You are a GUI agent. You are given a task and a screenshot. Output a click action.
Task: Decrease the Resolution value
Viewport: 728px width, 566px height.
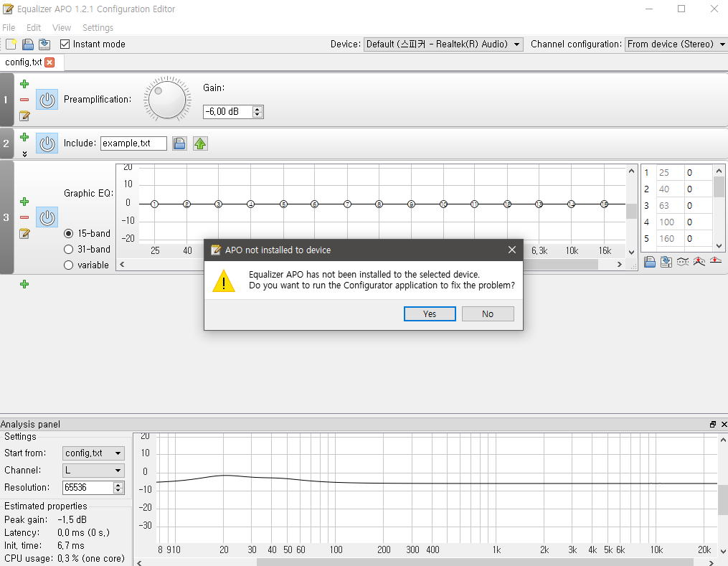118,490
